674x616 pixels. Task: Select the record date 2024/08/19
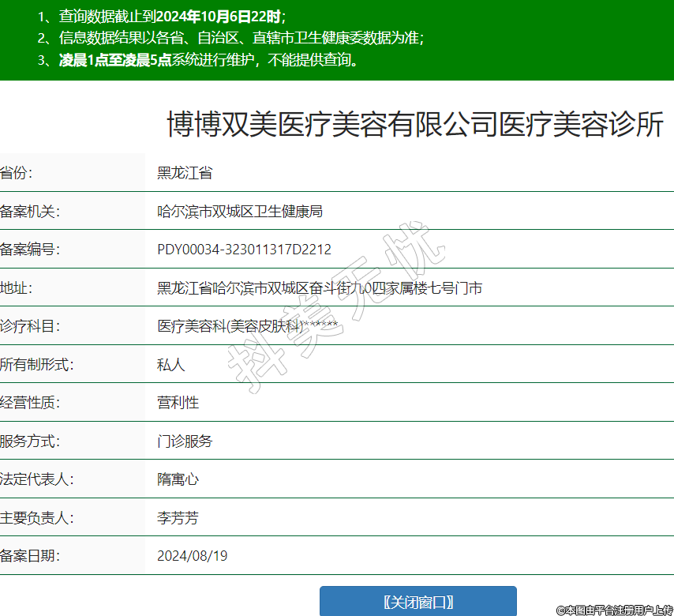coord(192,556)
